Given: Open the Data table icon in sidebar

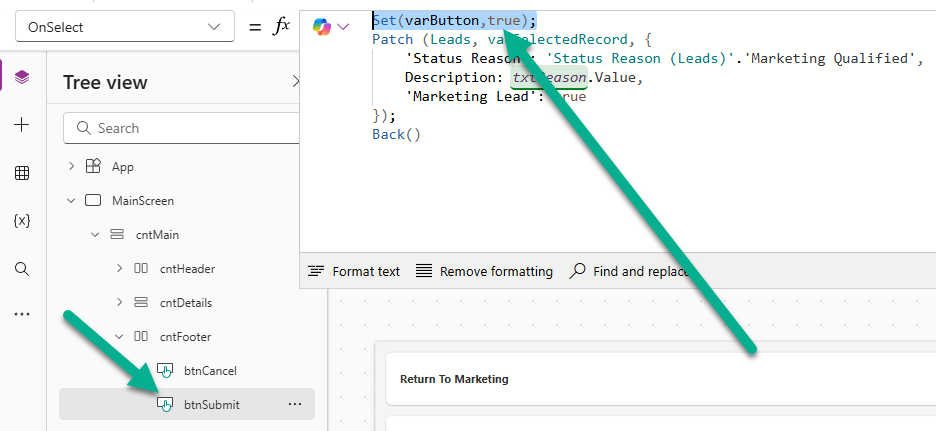Looking at the screenshot, I should coord(22,173).
